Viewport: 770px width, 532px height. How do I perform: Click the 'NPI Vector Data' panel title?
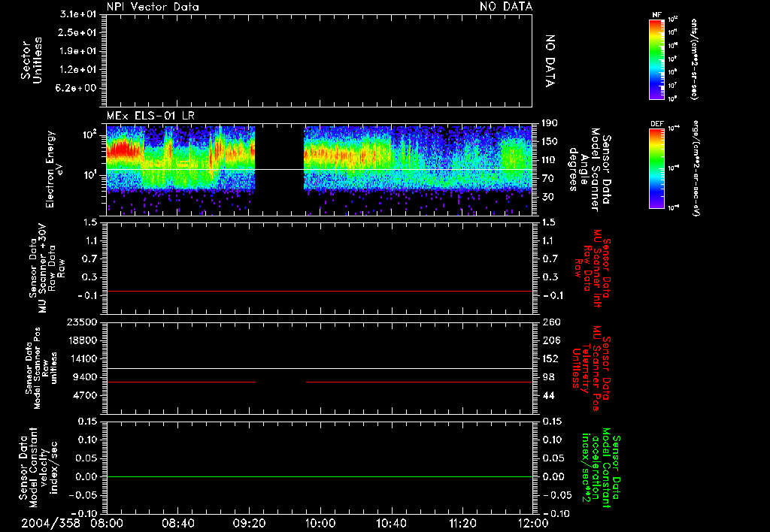point(151,7)
